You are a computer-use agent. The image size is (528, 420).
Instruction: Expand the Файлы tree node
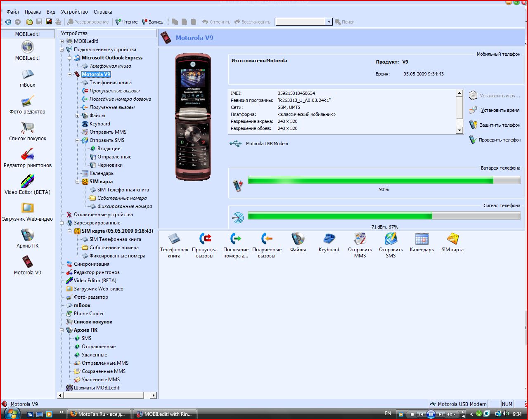[x=78, y=116]
